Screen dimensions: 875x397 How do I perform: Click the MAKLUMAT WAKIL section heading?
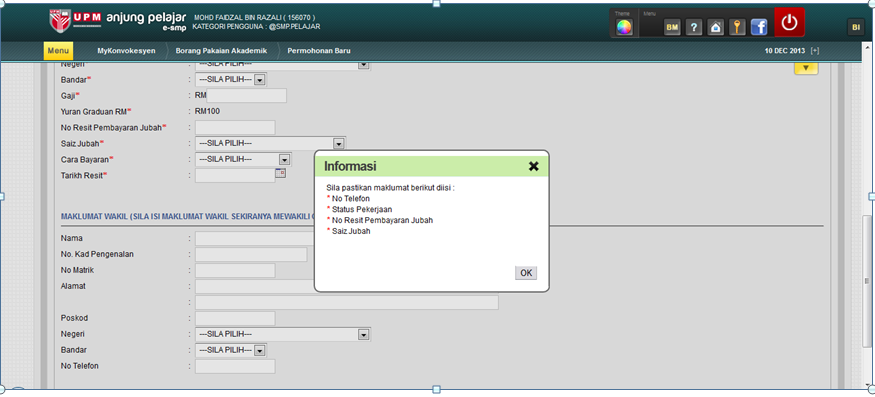(188, 217)
